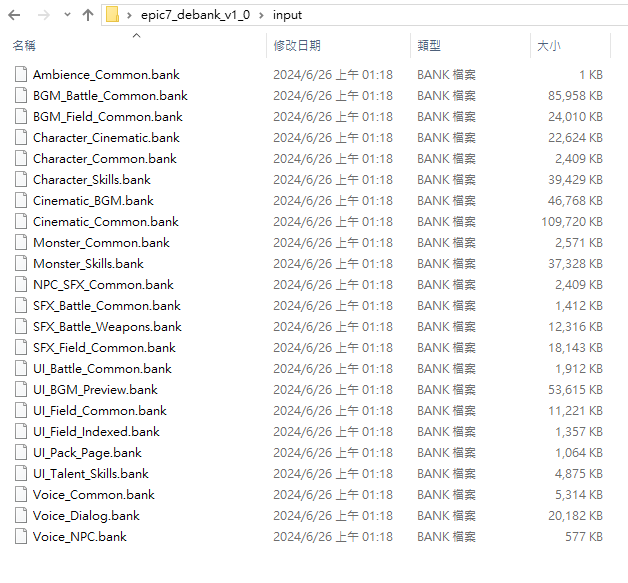Sort by 大小 column header
The image size is (628, 583).
(x=549, y=46)
